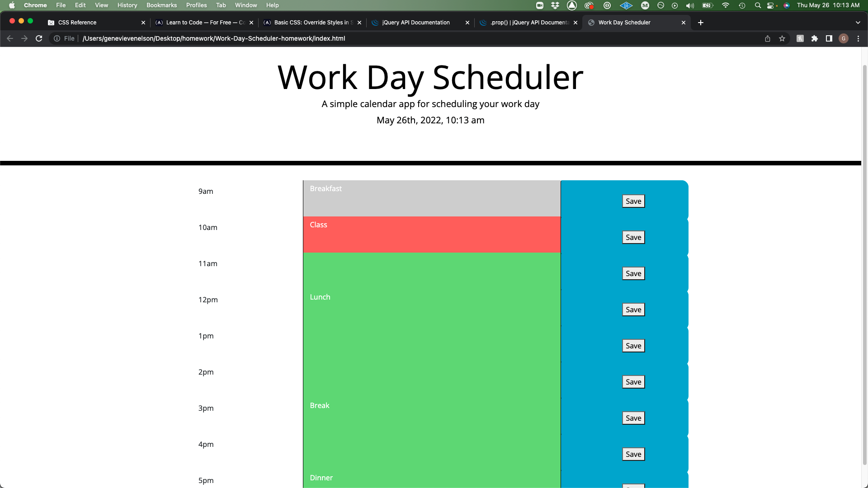Click into the 10am Class text area
Image resolution: width=868 pixels, height=488 pixels.
click(x=432, y=235)
